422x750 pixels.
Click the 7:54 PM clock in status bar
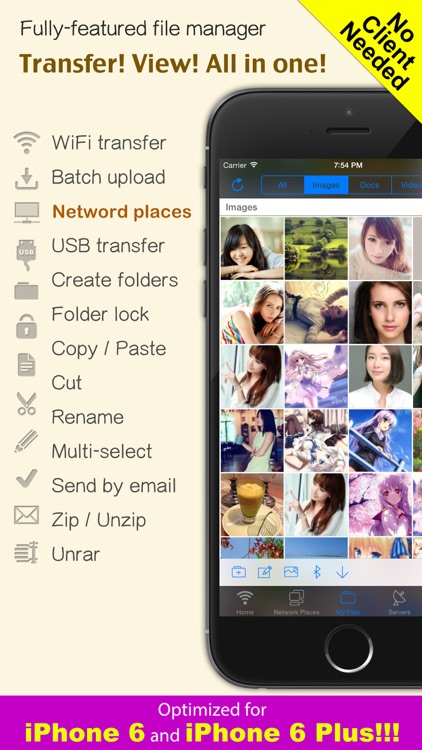click(x=348, y=165)
